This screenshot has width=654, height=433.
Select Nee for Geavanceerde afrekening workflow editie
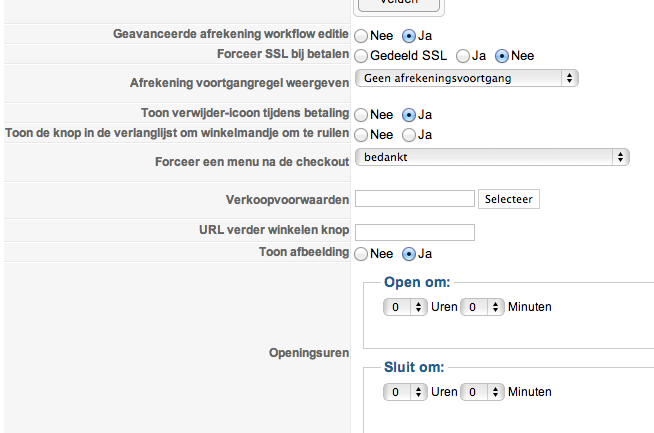[x=361, y=35]
